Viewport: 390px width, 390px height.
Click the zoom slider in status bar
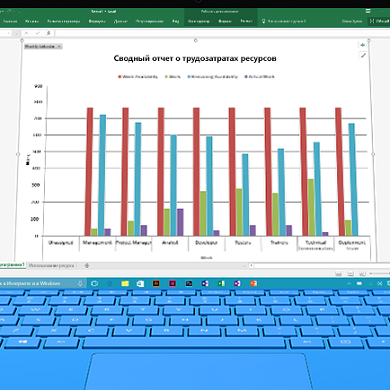(x=381, y=274)
